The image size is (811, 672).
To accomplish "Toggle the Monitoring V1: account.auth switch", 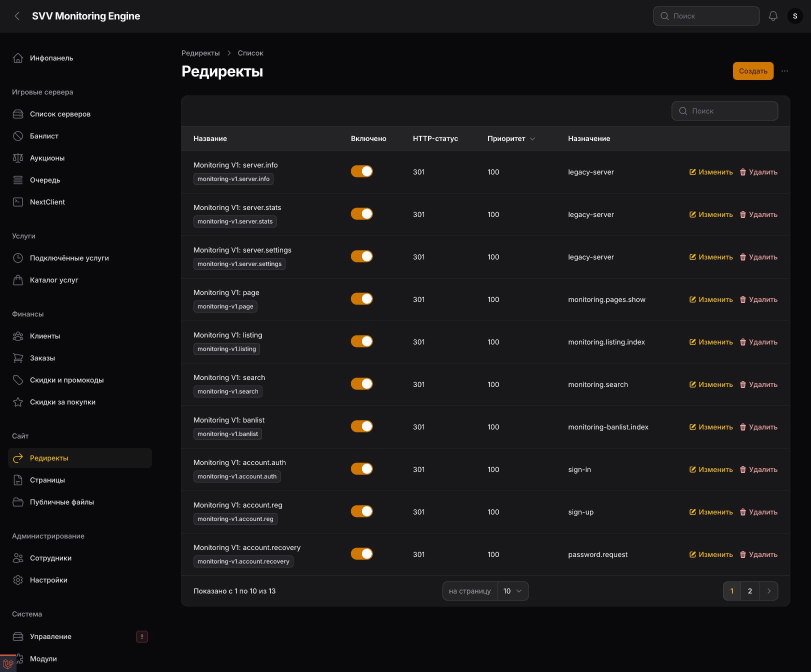I will tap(361, 469).
